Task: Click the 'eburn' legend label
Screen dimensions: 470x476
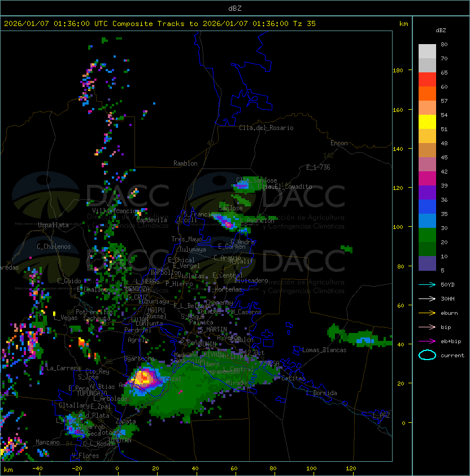Action: point(449,313)
